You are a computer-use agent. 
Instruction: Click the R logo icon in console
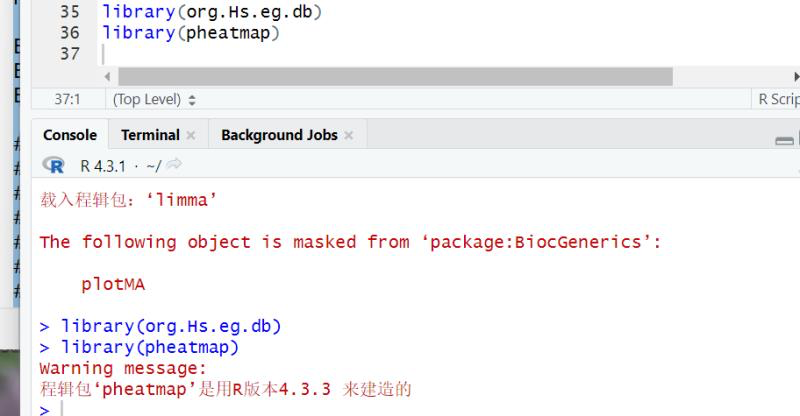coord(53,165)
